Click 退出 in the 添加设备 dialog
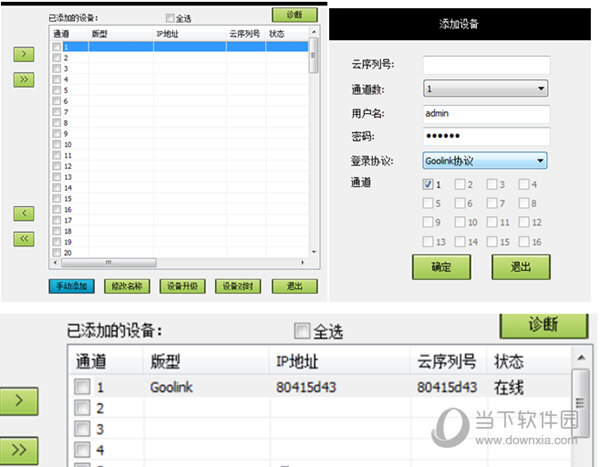This screenshot has width=600, height=467. click(x=521, y=267)
